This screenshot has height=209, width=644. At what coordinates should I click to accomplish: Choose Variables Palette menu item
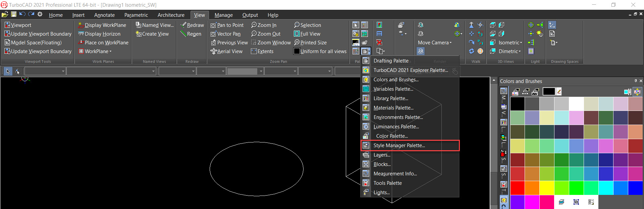pyautogui.click(x=410, y=89)
